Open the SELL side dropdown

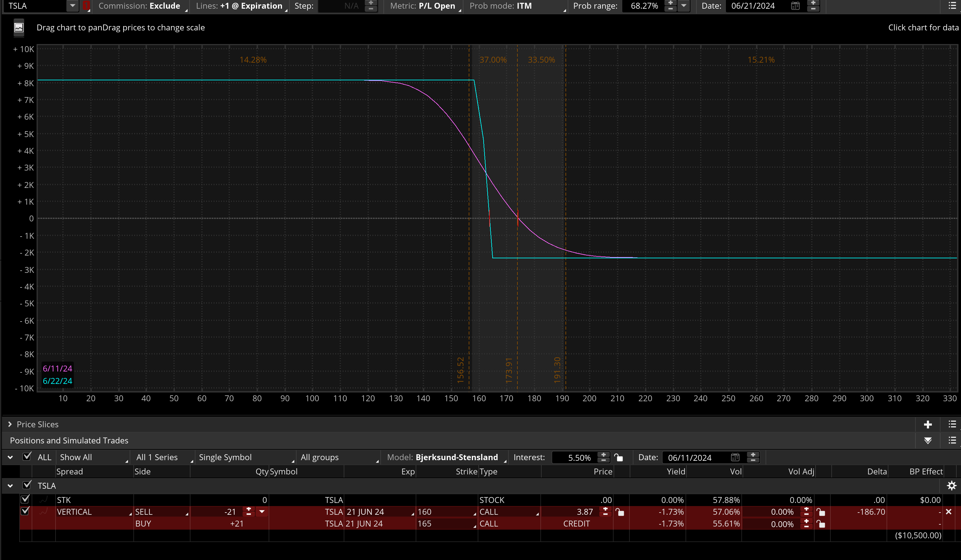coord(162,512)
